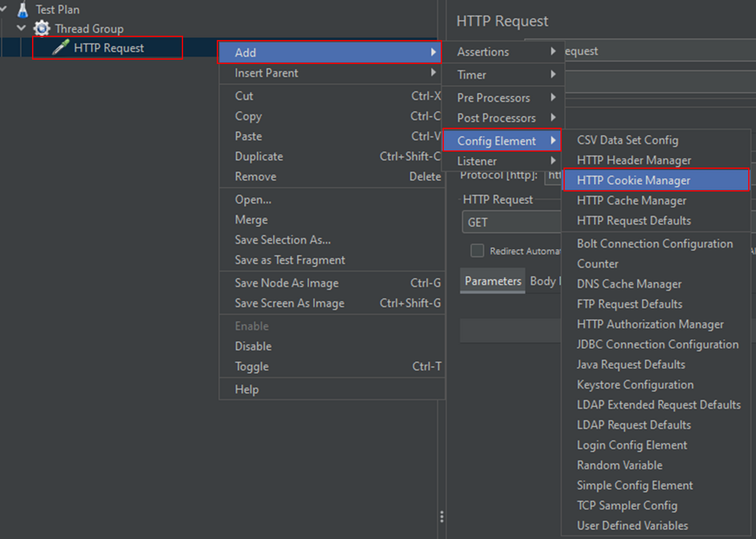Collapse the Thread Group tree node
This screenshot has width=756, height=539.
[22, 28]
